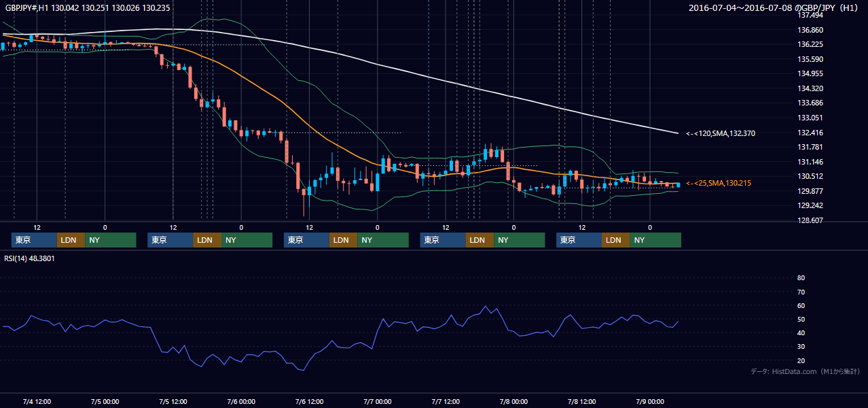Click the 7/6 00:00 time axis label
Screen dimensions: 868x408
tap(241, 401)
